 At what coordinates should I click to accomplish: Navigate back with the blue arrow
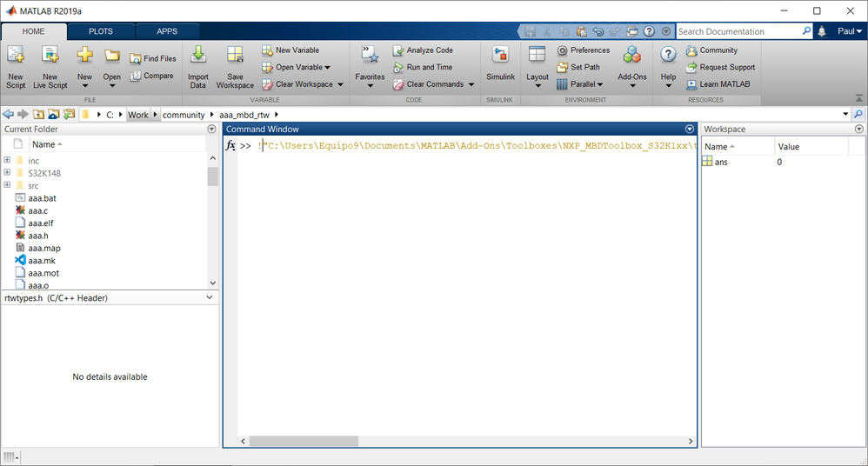pyautogui.click(x=9, y=114)
